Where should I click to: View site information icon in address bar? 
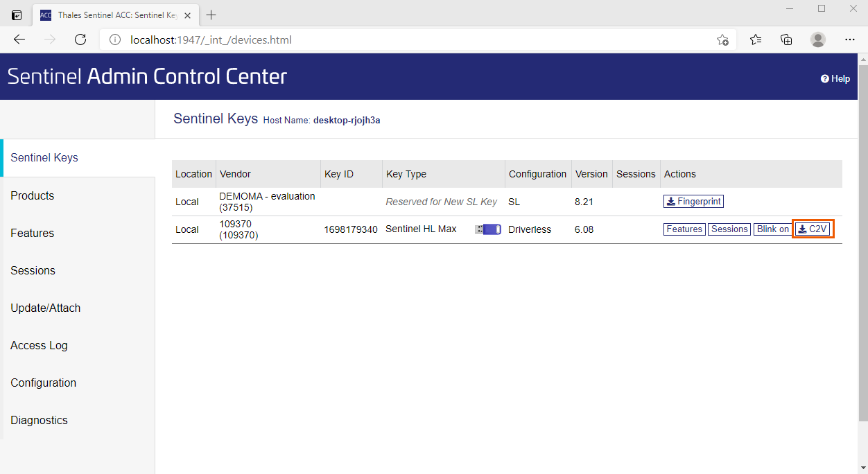[115, 39]
